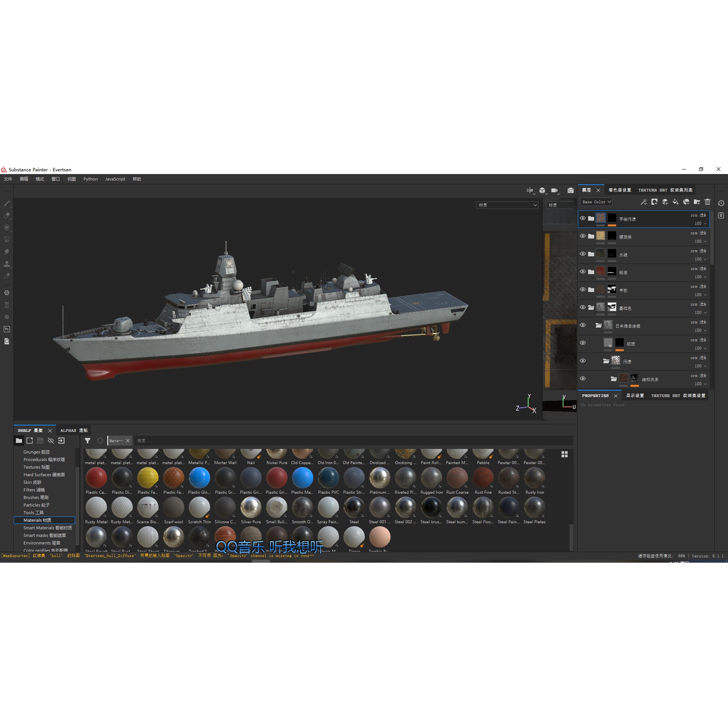Select the Polygon Fill tool
Viewport: 728px width, 728px height.
tap(7, 239)
